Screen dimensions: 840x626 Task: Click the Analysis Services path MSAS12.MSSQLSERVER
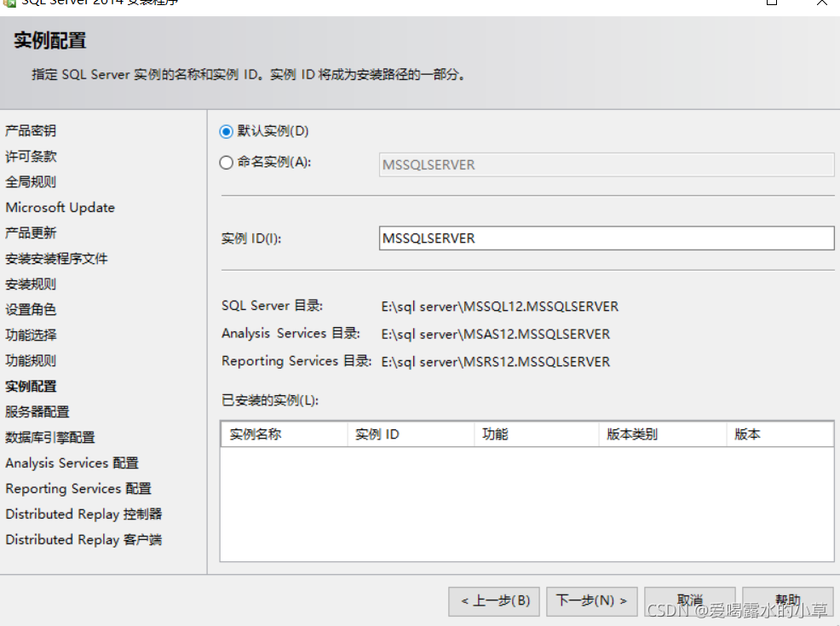496,335
